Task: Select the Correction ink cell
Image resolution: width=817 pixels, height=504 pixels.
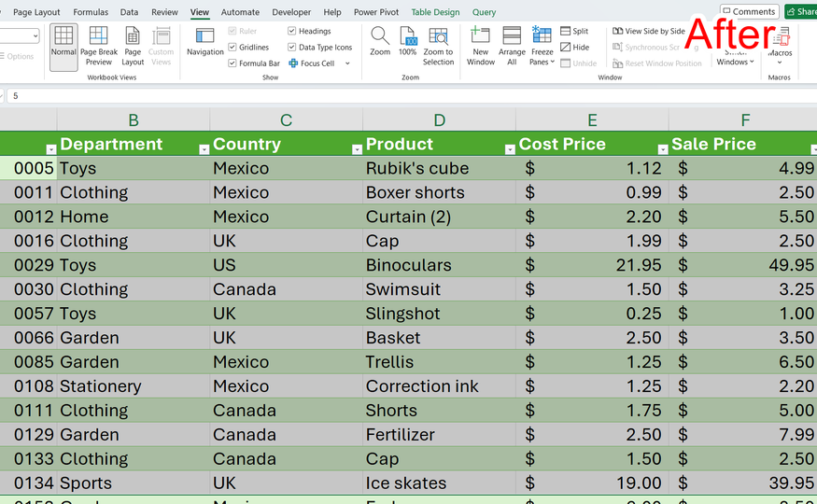Action: point(439,386)
